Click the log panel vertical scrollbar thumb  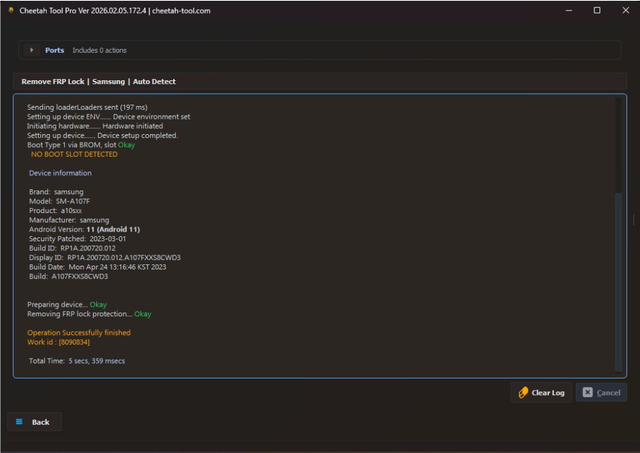[x=618, y=282]
